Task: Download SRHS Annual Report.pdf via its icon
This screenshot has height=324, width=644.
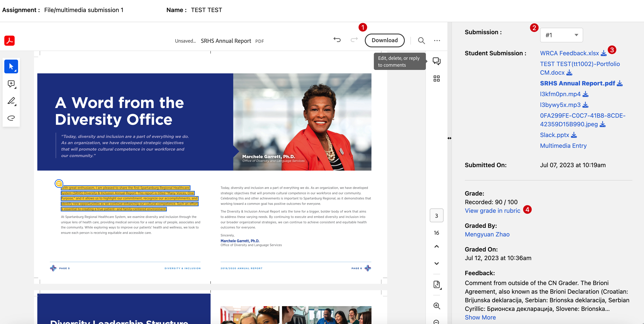Action: point(620,83)
